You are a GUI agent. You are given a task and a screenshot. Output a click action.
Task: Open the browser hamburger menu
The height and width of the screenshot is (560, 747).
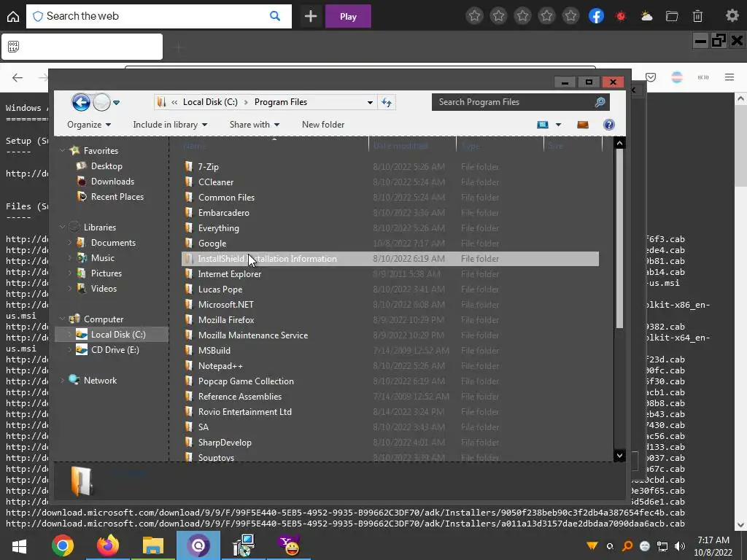click(729, 77)
